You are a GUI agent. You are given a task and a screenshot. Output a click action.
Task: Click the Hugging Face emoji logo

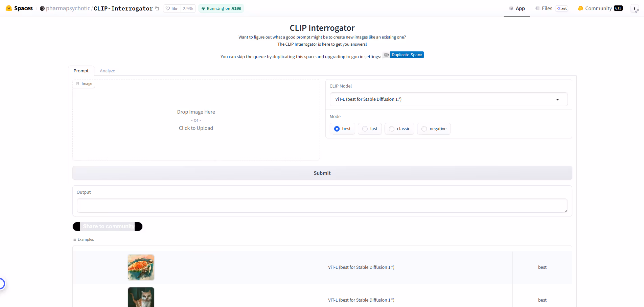pos(9,8)
